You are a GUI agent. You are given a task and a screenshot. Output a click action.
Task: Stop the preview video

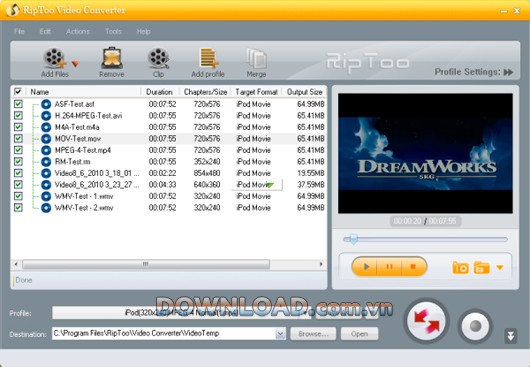click(x=413, y=267)
